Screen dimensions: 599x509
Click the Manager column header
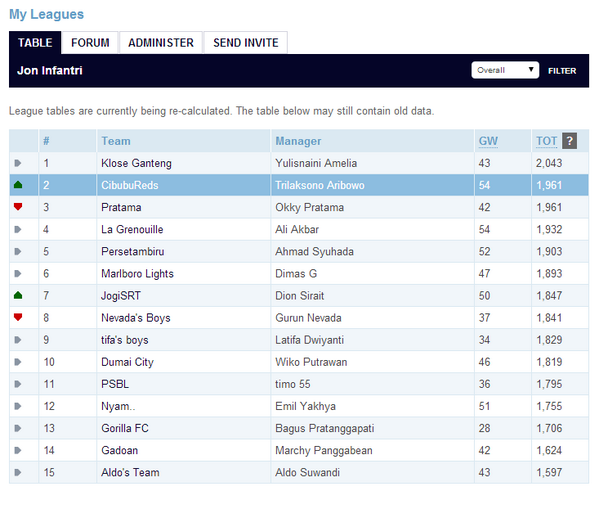(298, 141)
